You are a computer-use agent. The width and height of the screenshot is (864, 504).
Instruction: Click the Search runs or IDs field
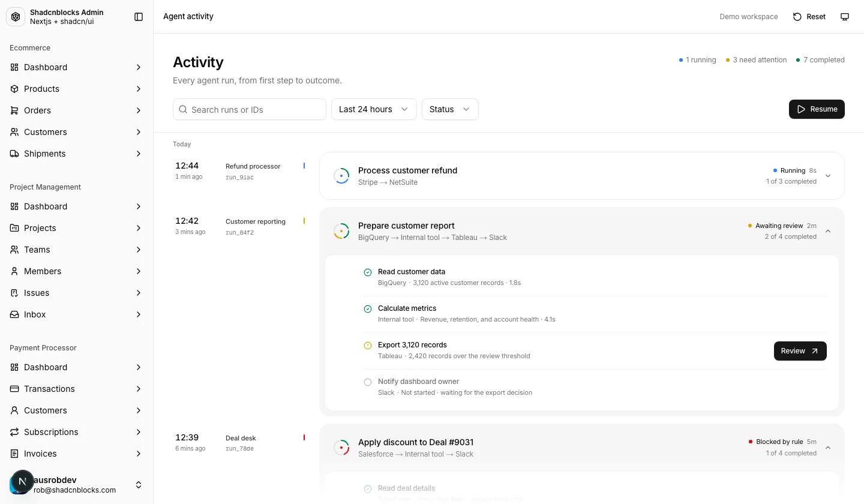click(x=250, y=109)
